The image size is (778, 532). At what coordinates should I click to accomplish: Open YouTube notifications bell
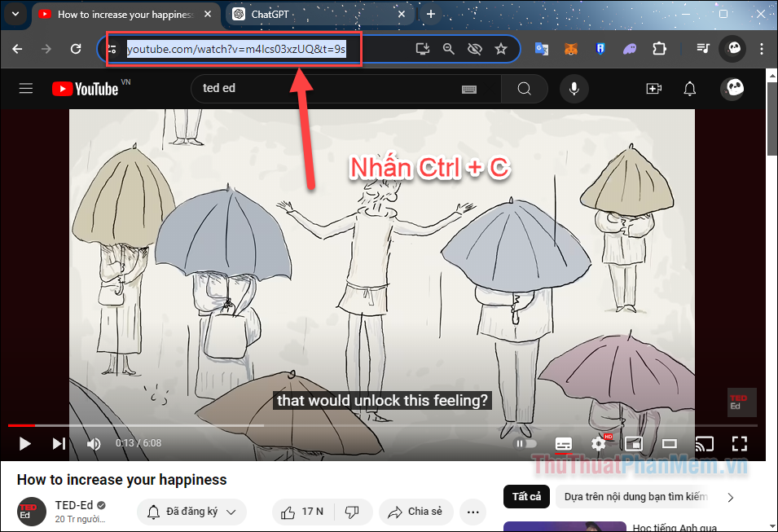pyautogui.click(x=689, y=88)
